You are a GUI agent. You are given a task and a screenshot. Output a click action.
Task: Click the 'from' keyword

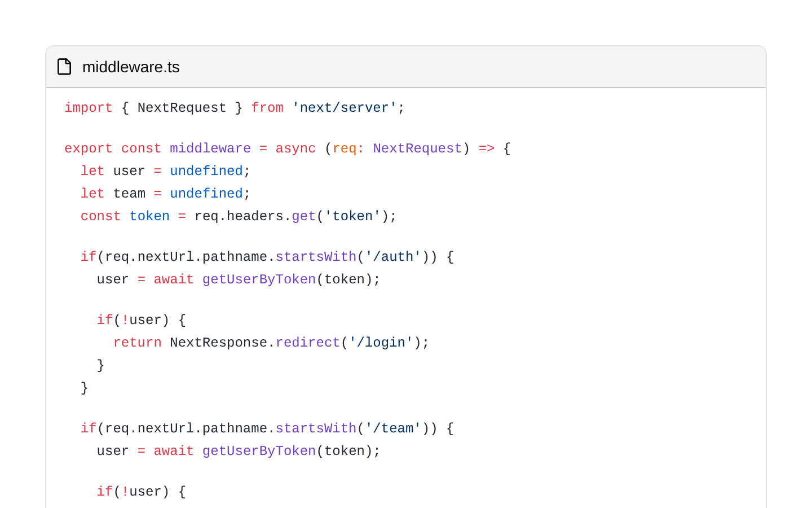click(x=267, y=108)
